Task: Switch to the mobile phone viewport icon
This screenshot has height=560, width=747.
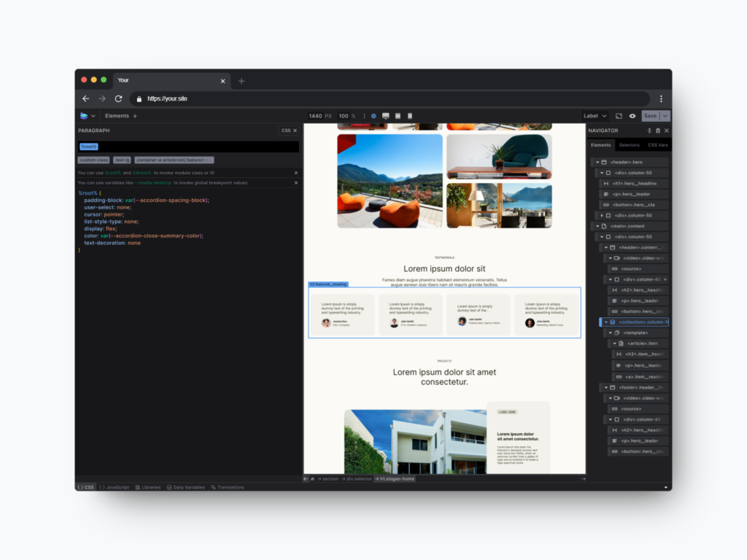Action: 409,116
